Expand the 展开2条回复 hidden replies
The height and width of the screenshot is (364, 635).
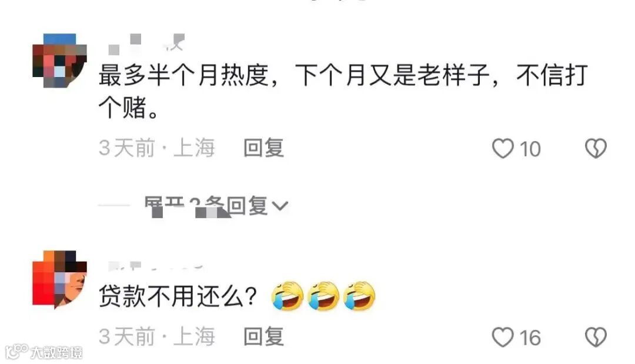point(216,206)
